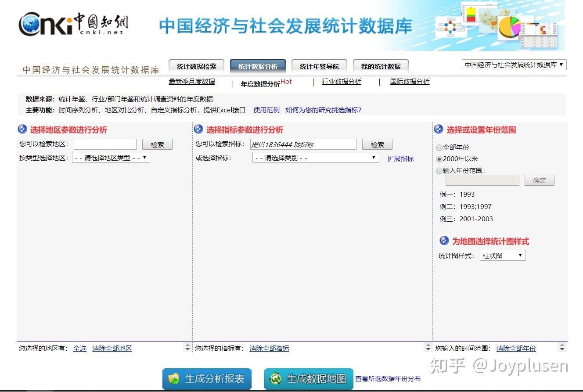Switch to the 统计数据分析 tab

258,67
